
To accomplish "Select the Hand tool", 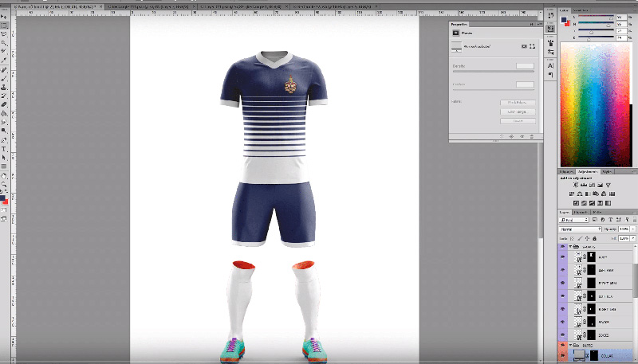I will pyautogui.click(x=5, y=175).
